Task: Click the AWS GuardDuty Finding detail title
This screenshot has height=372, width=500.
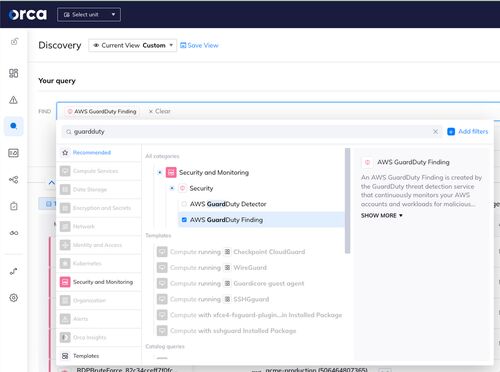Action: click(413, 162)
